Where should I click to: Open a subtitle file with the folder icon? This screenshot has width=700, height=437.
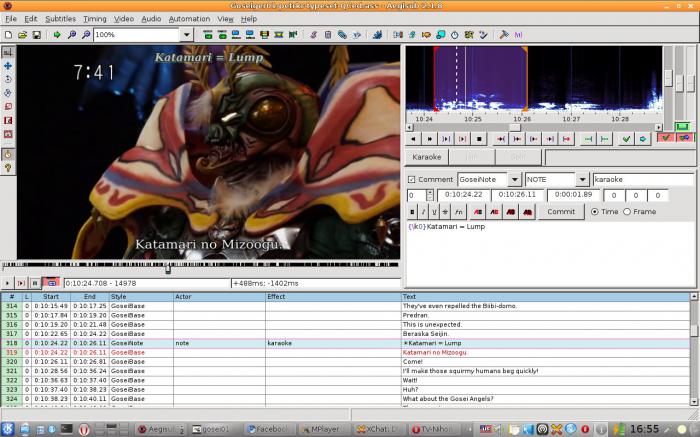point(22,35)
